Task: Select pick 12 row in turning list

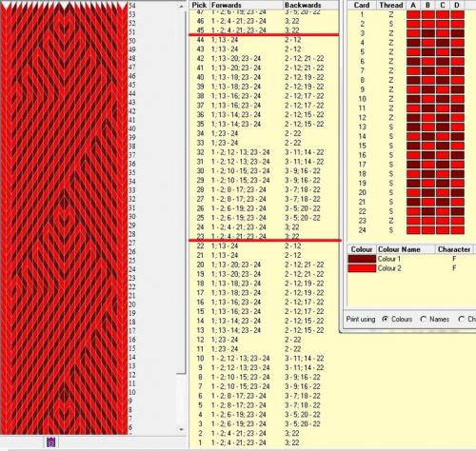Action: (x=264, y=340)
